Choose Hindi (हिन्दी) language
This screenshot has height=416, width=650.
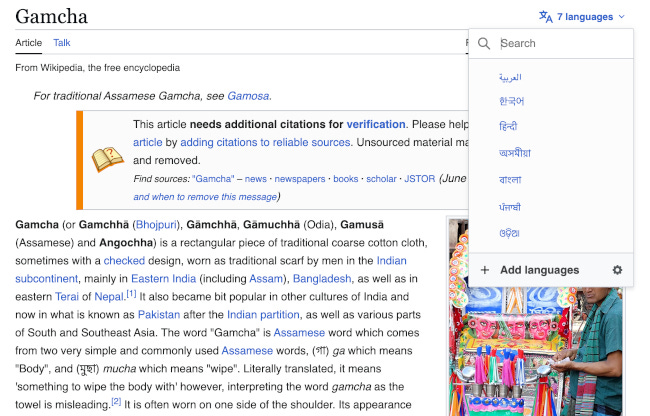(508, 126)
